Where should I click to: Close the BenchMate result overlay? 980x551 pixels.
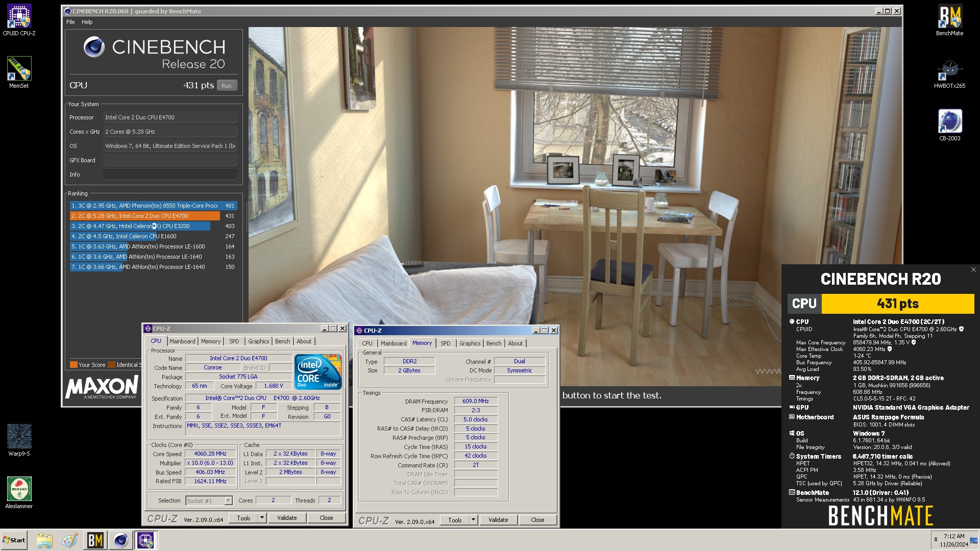tap(973, 270)
